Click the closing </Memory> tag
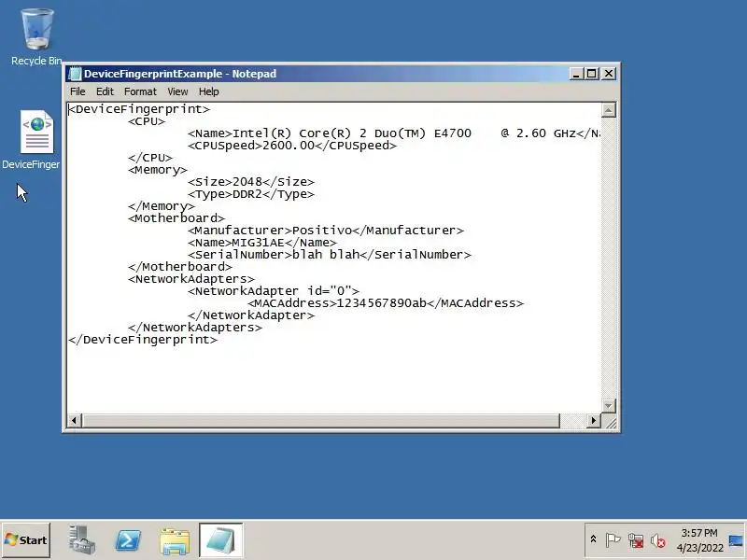The image size is (747, 560). point(162,206)
